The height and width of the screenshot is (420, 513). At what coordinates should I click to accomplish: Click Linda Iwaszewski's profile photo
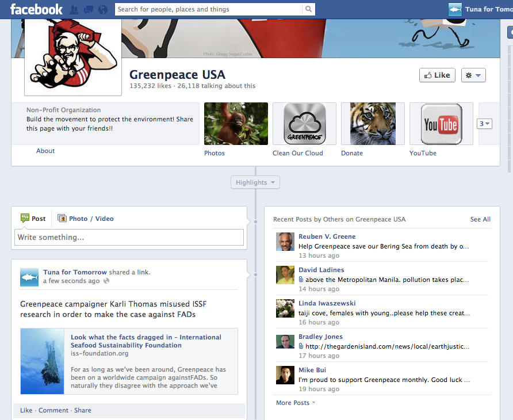click(285, 308)
